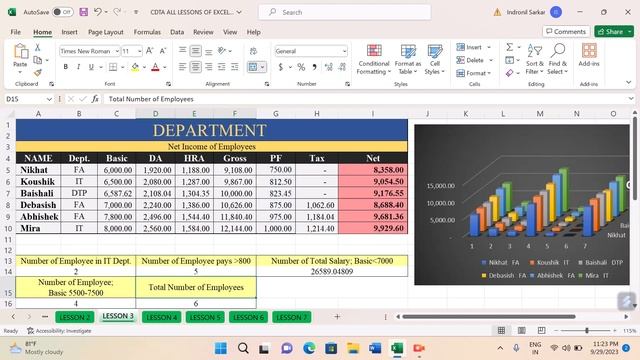Open Find & Select

click(558, 60)
